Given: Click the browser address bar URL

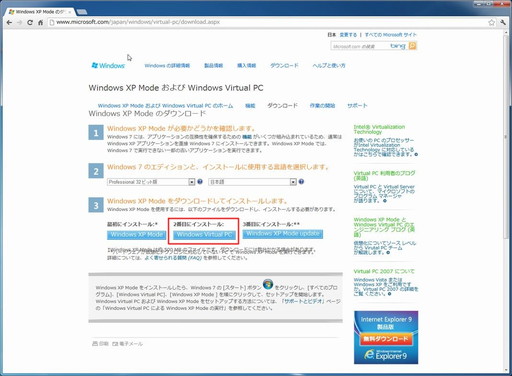Looking at the screenshot, I should tap(138, 22).
